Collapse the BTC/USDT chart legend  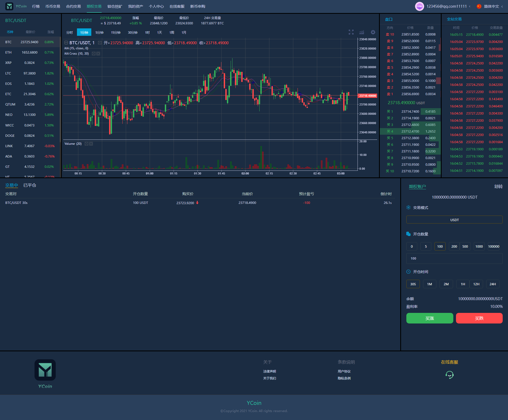click(x=66, y=43)
